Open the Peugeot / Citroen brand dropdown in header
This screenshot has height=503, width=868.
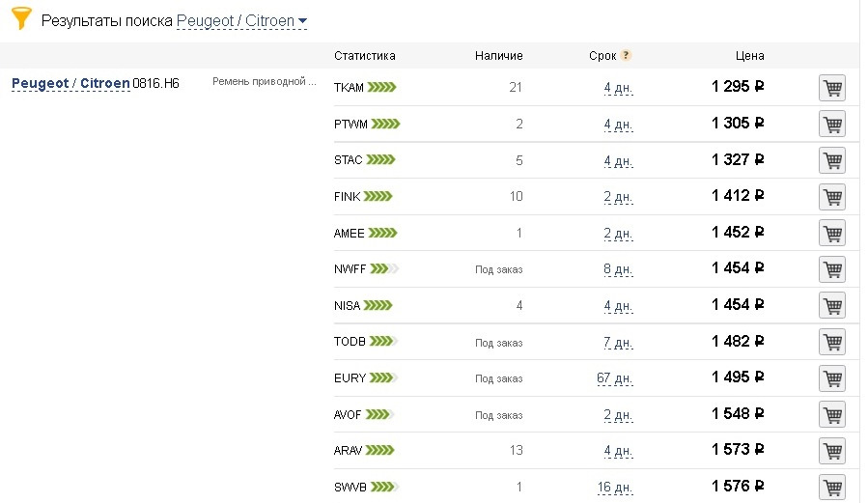coord(241,21)
